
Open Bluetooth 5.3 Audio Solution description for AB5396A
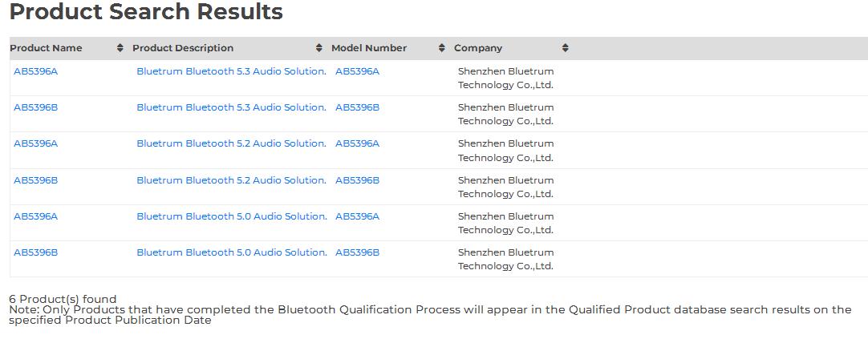[231, 71]
